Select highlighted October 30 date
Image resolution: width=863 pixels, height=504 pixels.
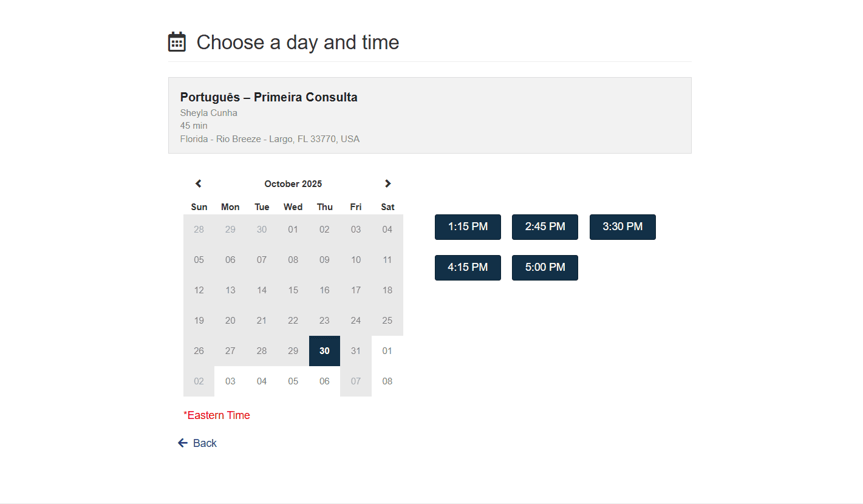click(324, 351)
